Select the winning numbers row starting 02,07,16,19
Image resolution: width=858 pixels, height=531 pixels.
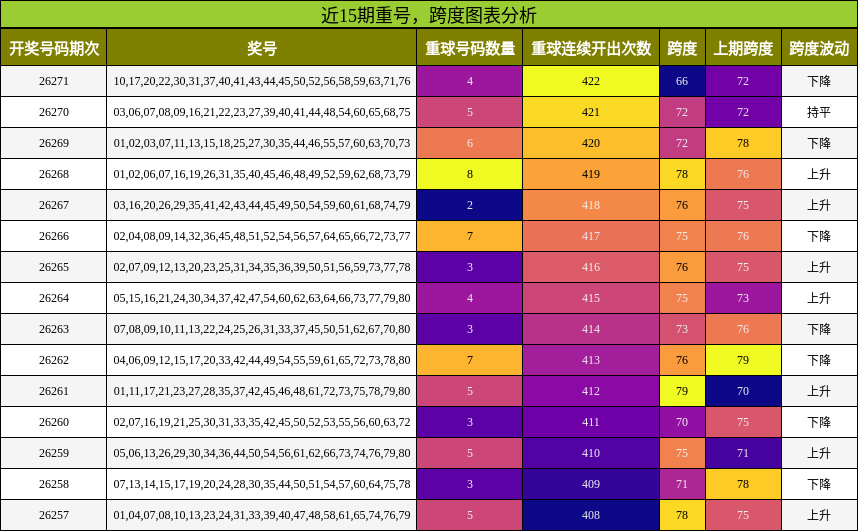click(262, 422)
